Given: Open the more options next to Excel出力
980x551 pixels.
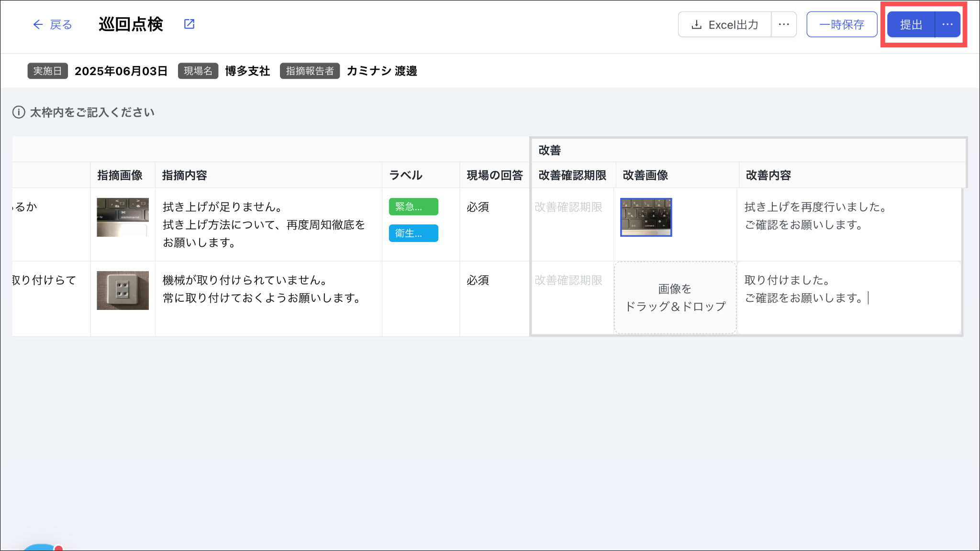Looking at the screenshot, I should click(784, 24).
